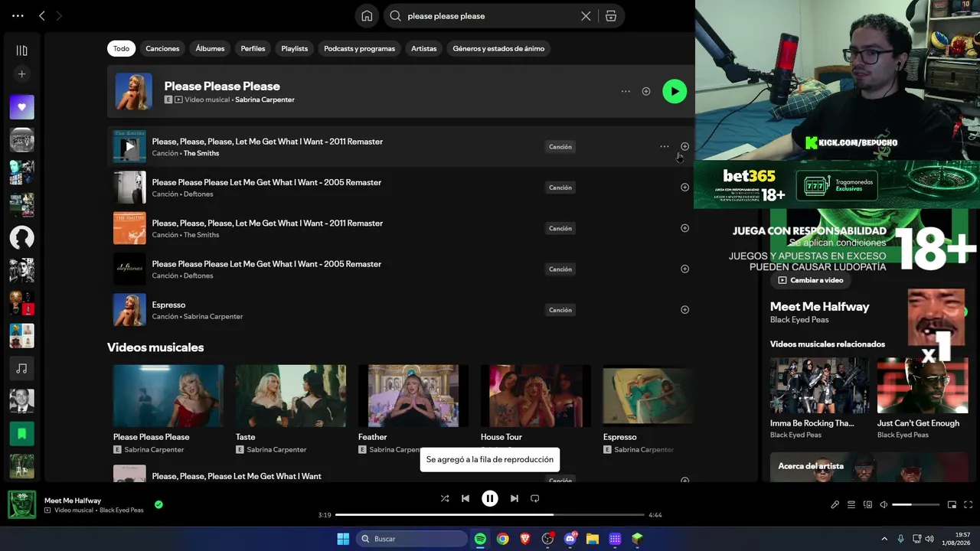Enter full screen player mode

click(968, 505)
